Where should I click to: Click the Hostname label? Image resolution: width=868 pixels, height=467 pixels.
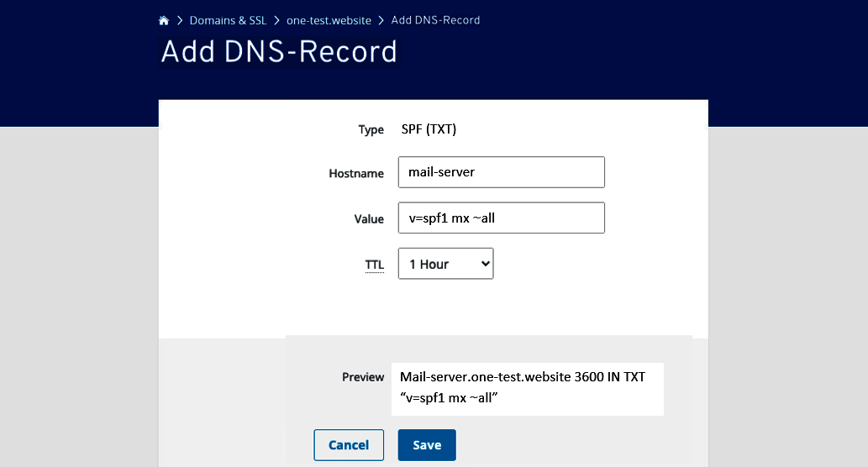click(x=356, y=173)
